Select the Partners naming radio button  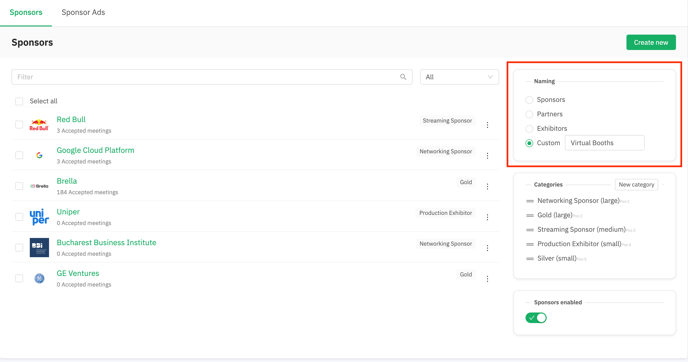pos(529,115)
